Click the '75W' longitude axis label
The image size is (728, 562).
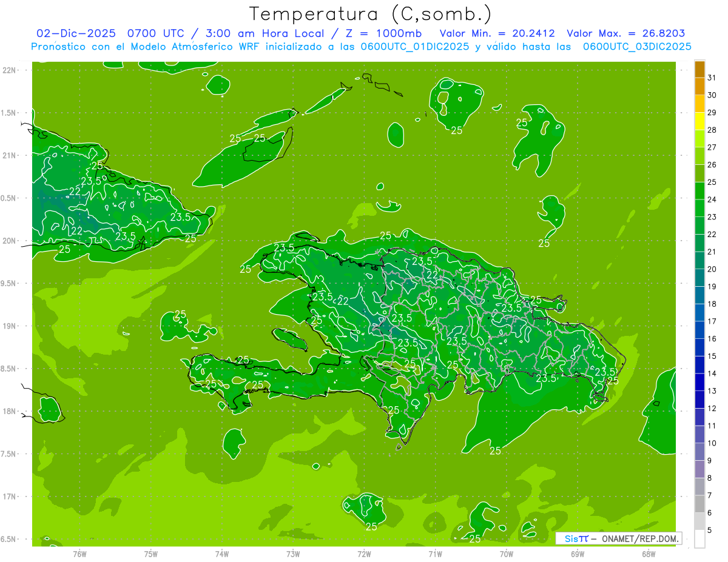[150, 554]
